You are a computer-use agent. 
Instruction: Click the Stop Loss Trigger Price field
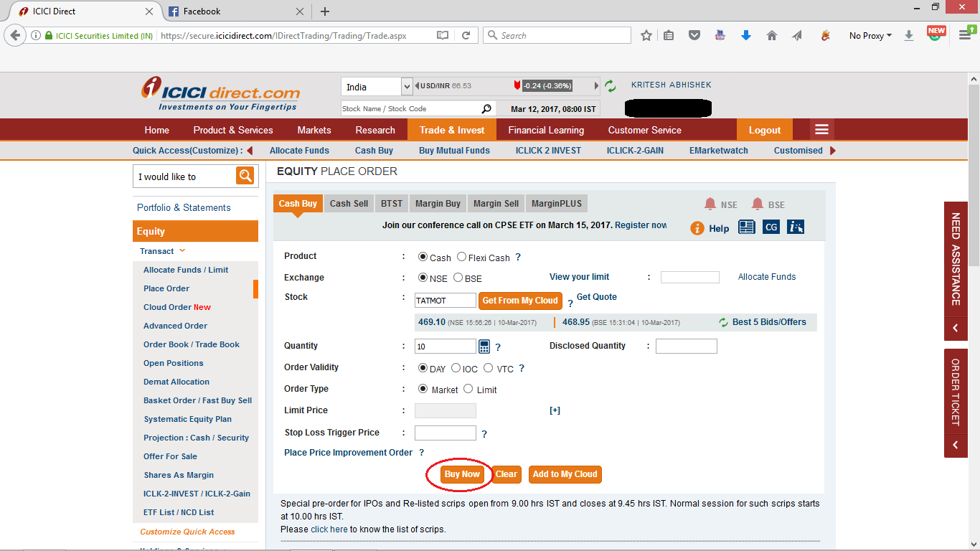446,433
